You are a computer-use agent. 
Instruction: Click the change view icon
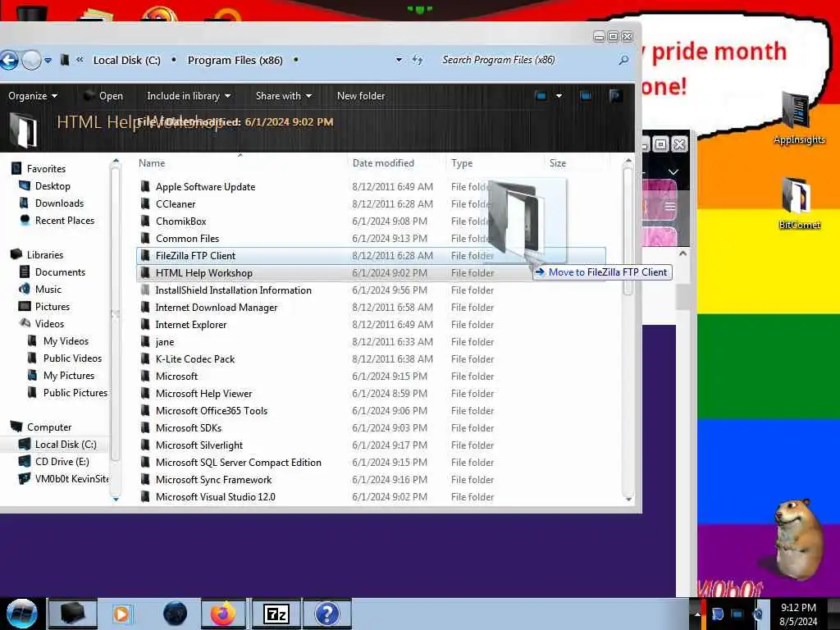[541, 96]
